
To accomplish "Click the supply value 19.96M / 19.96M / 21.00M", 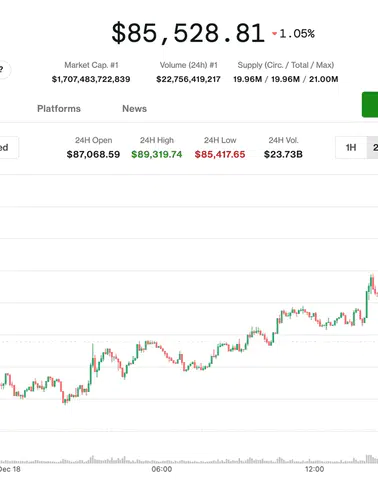I will 286,79.
